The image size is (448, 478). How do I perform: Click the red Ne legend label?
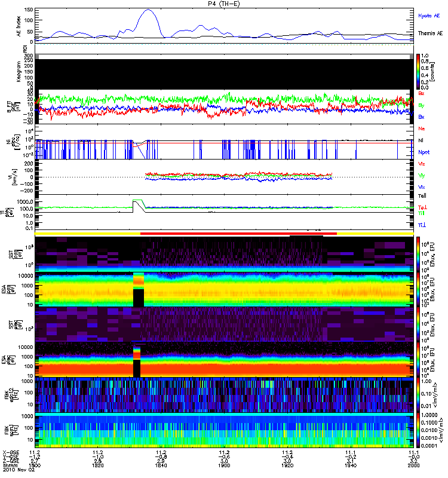click(x=421, y=128)
